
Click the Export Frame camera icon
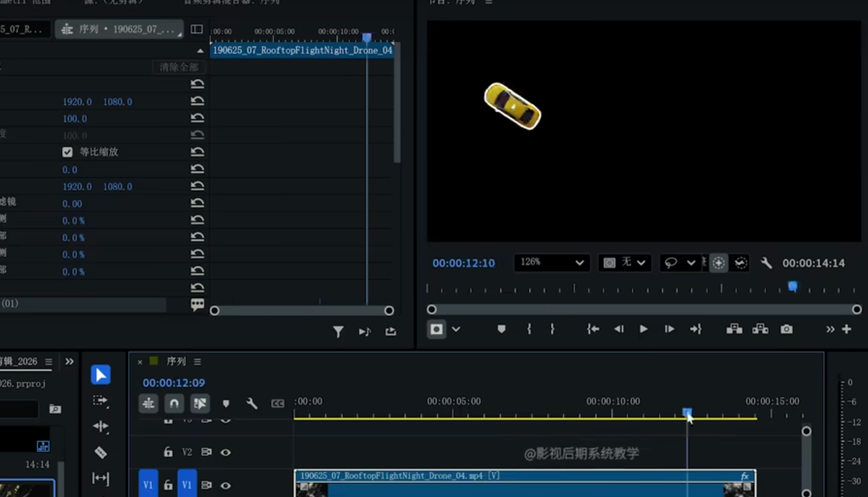point(787,329)
